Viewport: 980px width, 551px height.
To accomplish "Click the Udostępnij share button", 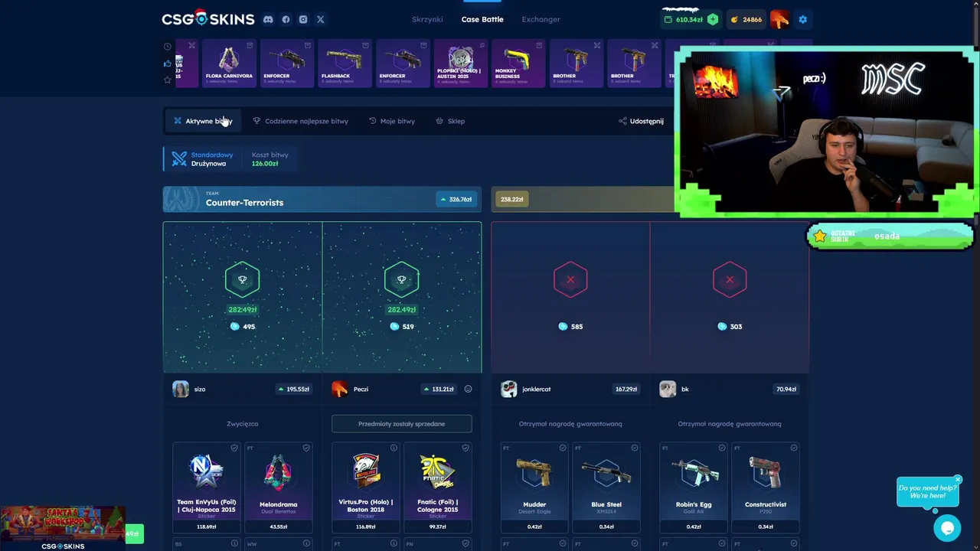I will [x=642, y=121].
